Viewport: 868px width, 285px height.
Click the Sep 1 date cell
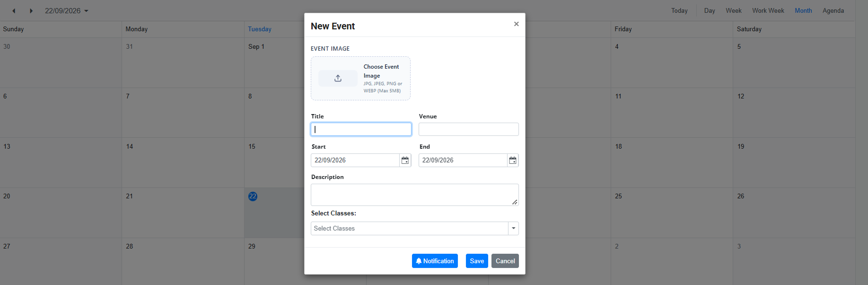256,47
